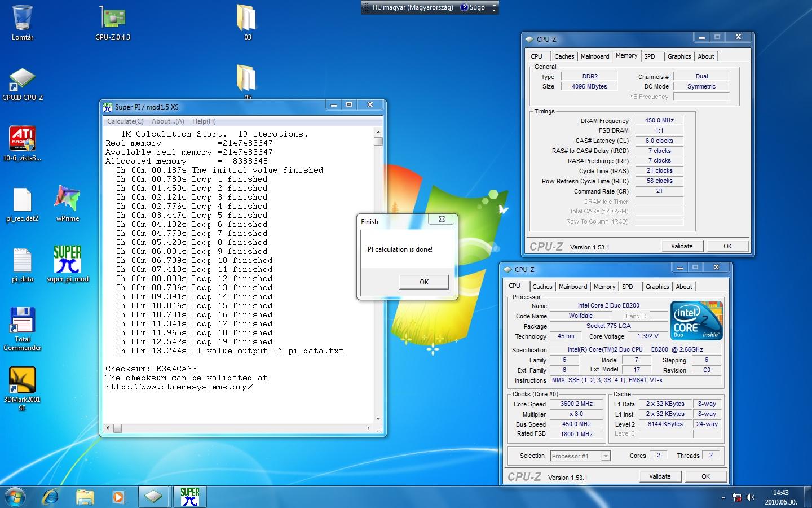
Task: Switch to Memory tab in lower CPU-Z
Action: coord(604,287)
